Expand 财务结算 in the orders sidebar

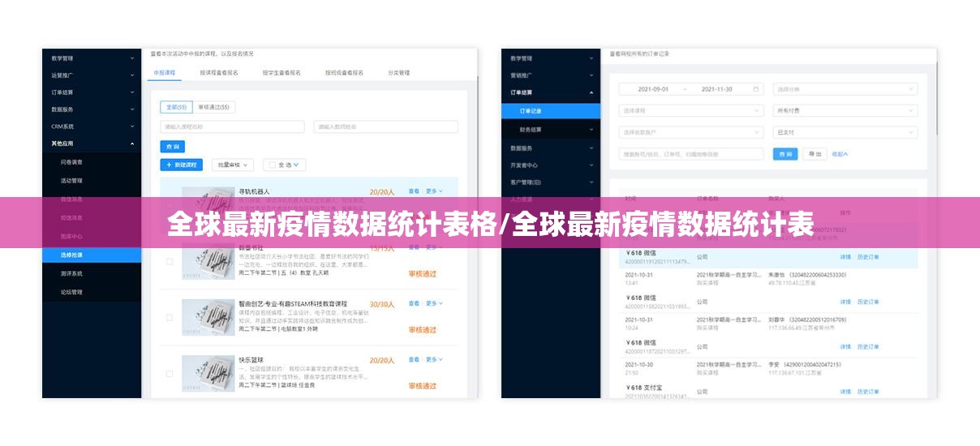click(551, 130)
